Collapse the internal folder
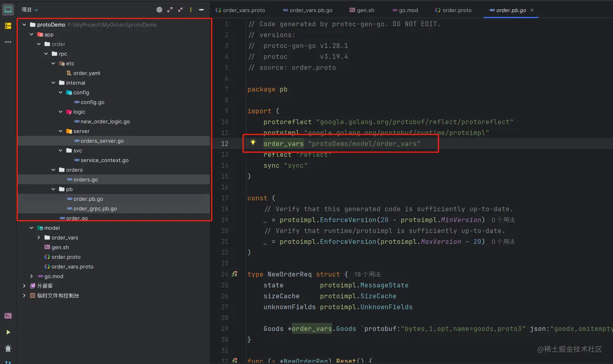This screenshot has height=364, width=613. coord(54,83)
